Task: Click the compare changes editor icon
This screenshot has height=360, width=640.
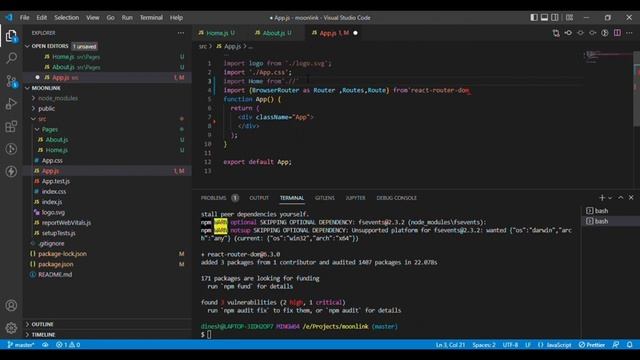Action: coord(556,33)
